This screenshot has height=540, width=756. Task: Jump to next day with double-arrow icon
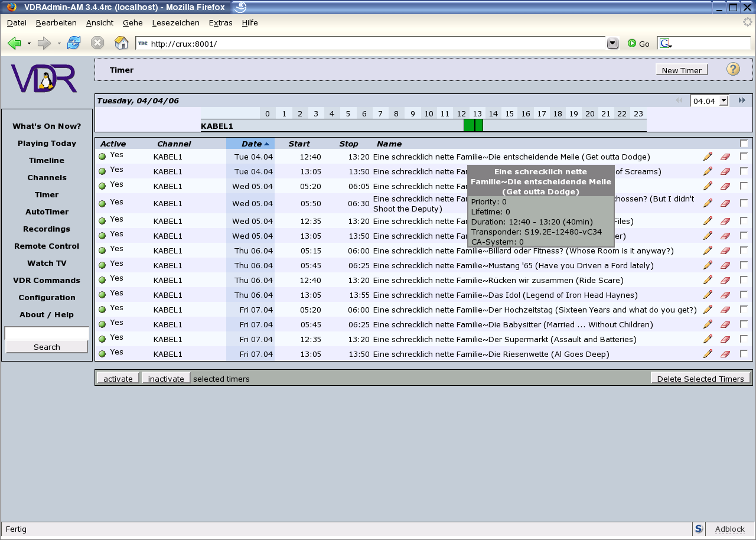pyautogui.click(x=741, y=101)
